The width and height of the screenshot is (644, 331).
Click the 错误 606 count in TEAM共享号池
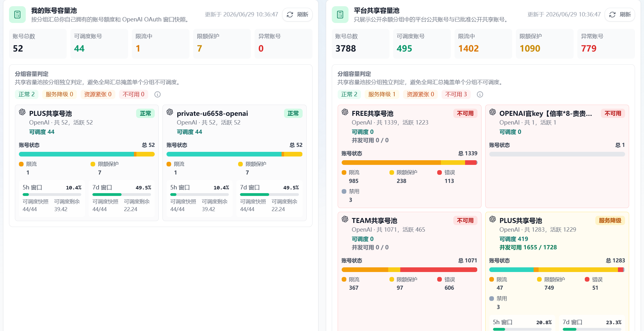[449, 288]
